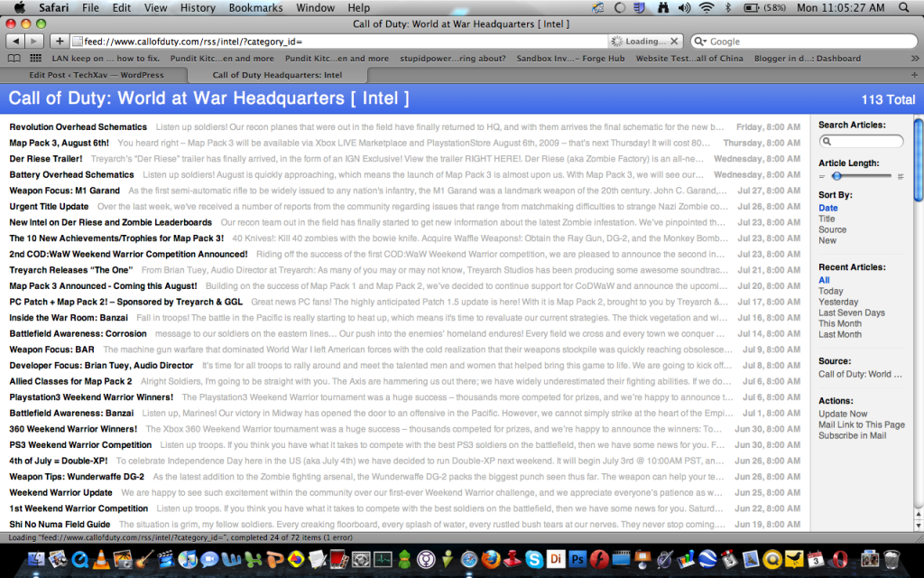This screenshot has width=924, height=578.
Task: Click inside the address bar
Action: click(361, 41)
